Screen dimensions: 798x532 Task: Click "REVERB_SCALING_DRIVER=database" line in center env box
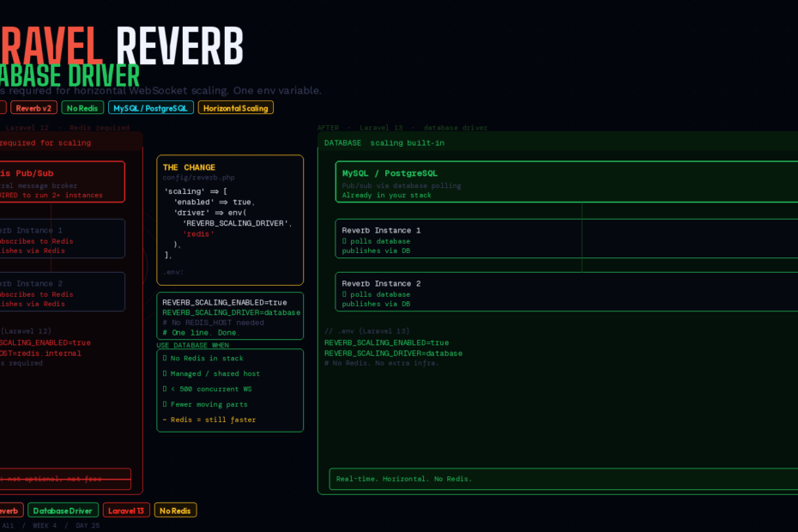(x=231, y=312)
